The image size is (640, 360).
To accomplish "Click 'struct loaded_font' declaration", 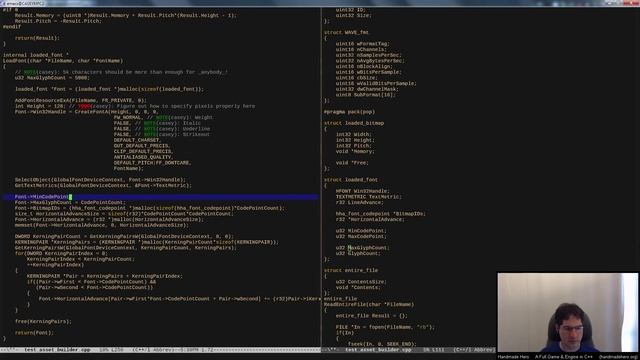I will (351, 180).
